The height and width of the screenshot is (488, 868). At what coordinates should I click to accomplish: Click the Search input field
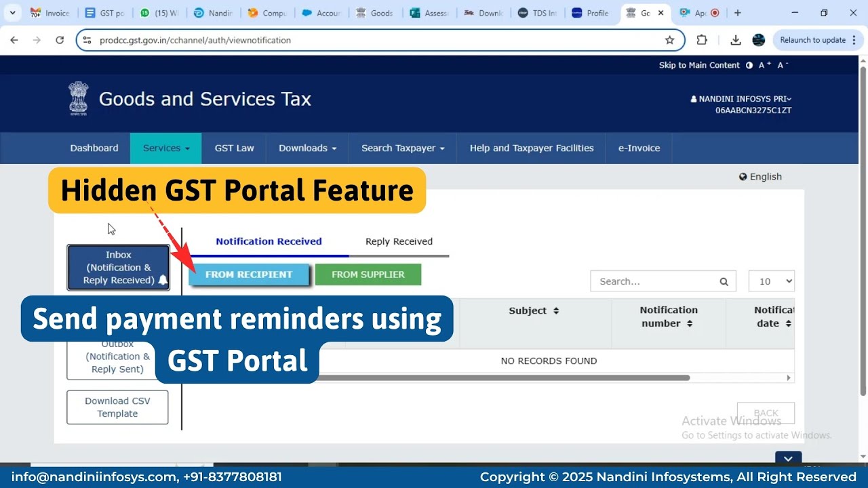pos(652,281)
